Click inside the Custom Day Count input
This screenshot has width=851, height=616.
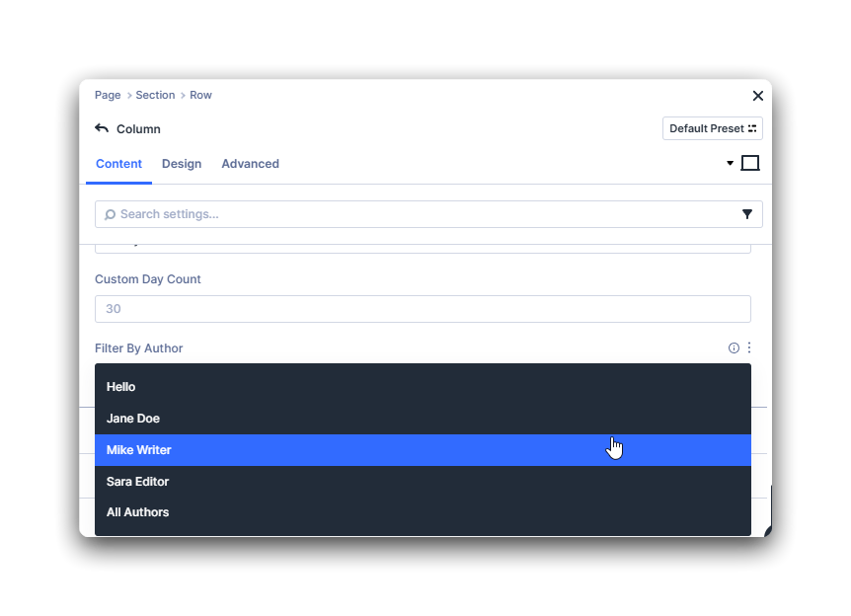click(423, 308)
